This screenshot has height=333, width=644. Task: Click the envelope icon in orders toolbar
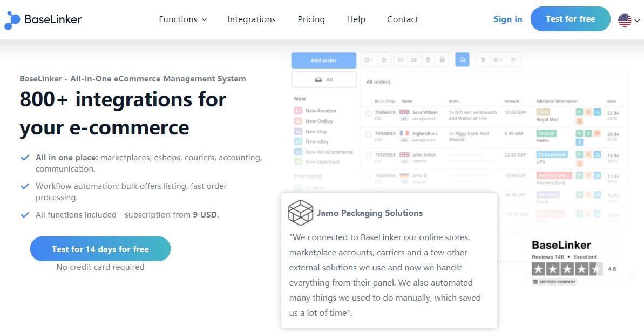[x=414, y=60]
